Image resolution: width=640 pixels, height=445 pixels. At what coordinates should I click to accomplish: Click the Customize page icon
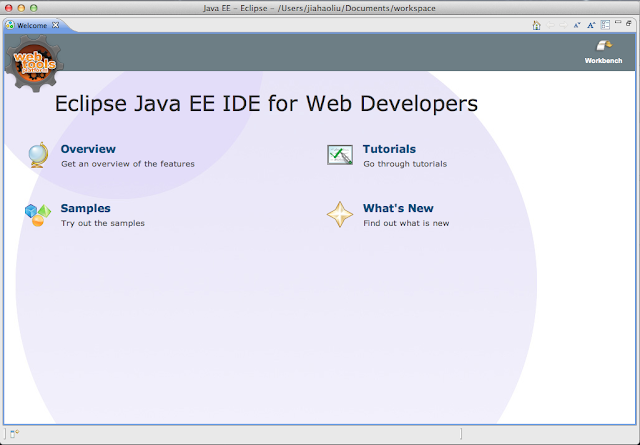pos(605,25)
